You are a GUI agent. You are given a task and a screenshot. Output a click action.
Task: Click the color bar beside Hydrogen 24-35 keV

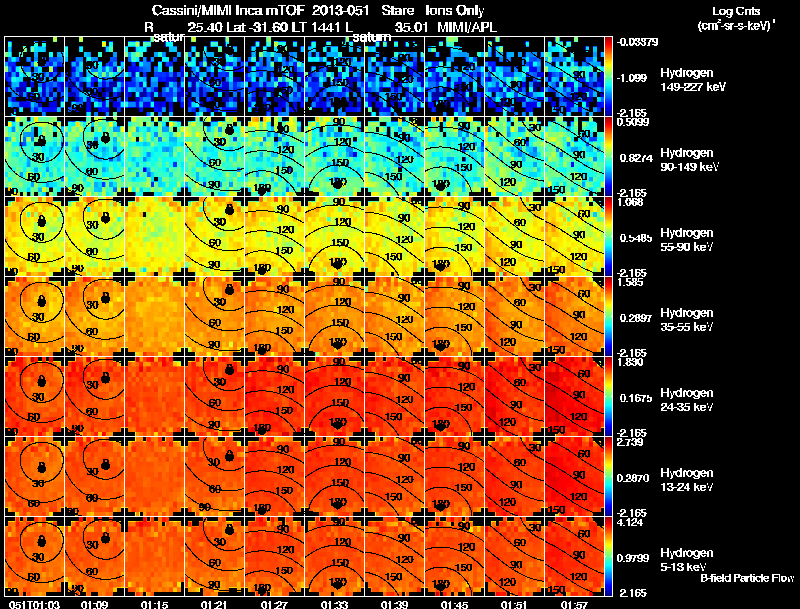pos(608,397)
